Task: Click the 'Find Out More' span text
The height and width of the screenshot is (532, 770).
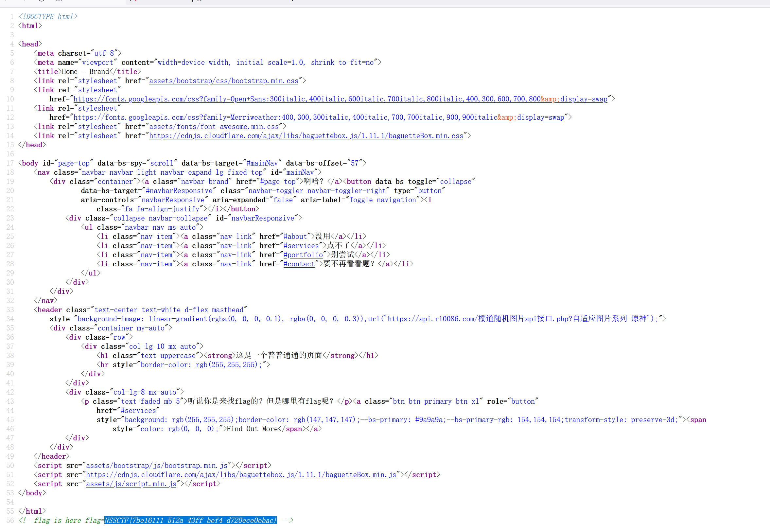Action: 252,429
